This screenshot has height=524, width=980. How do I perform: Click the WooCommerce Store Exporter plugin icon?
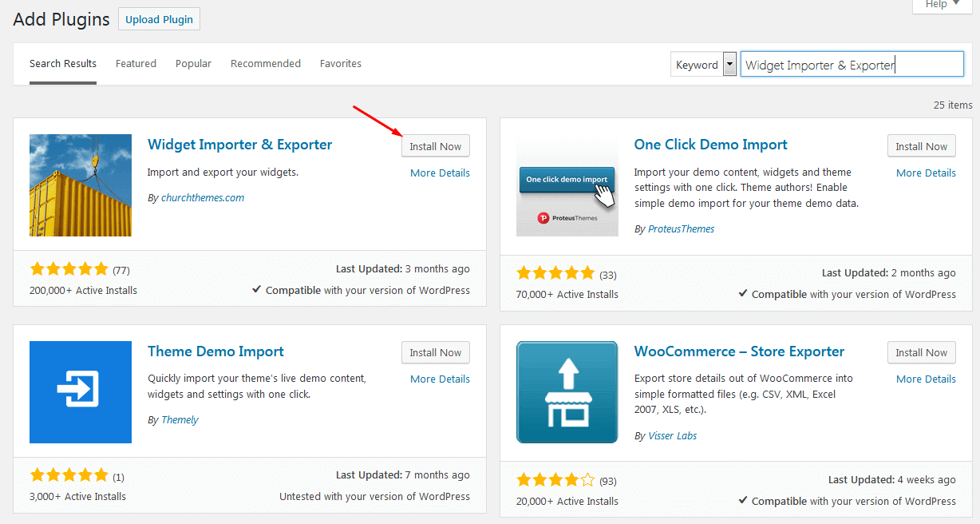click(567, 391)
